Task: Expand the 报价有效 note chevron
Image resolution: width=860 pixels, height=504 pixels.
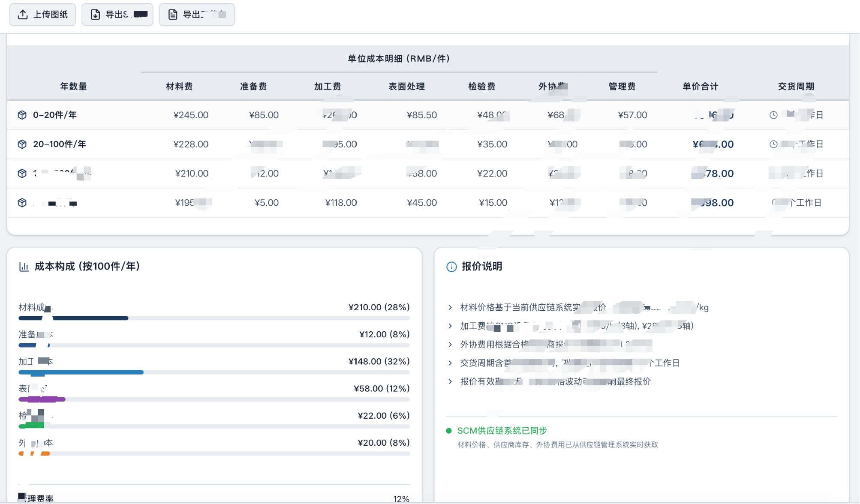Action: click(x=450, y=381)
